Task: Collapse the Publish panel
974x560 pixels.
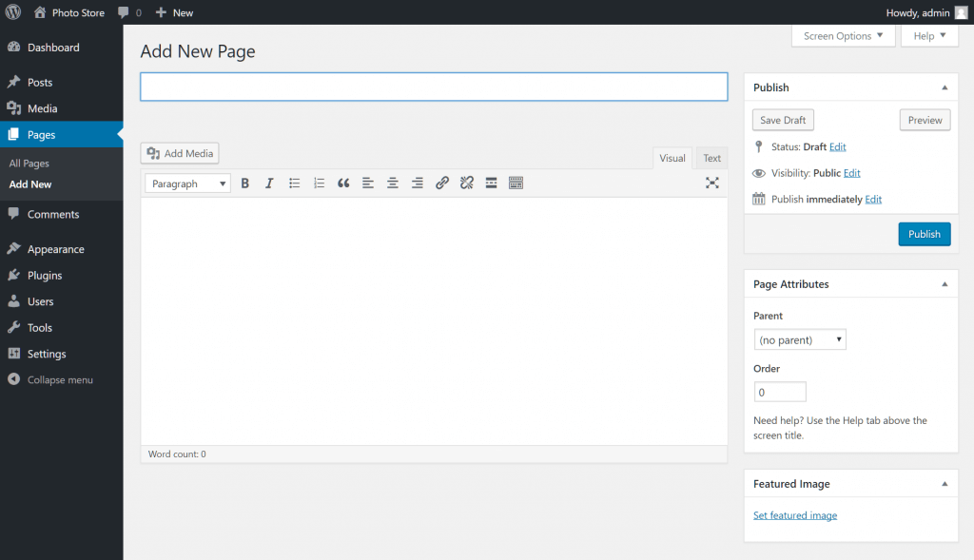Action: coord(945,87)
